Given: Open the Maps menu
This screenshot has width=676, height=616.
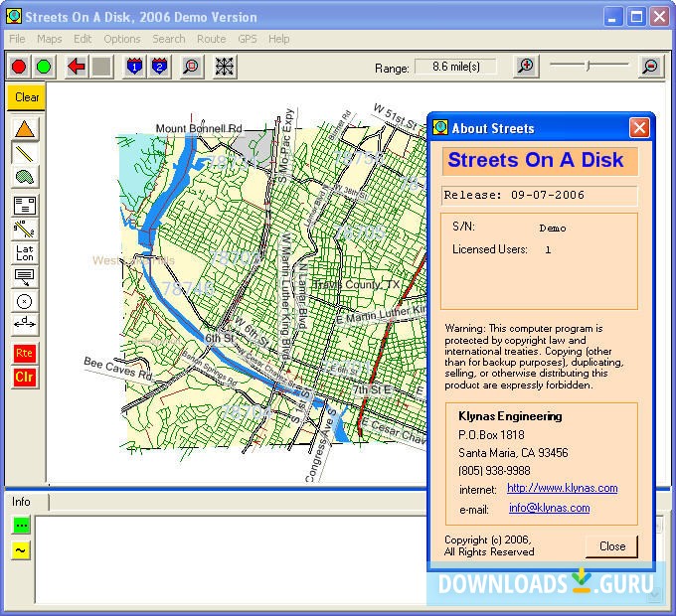Looking at the screenshot, I should coord(49,39).
